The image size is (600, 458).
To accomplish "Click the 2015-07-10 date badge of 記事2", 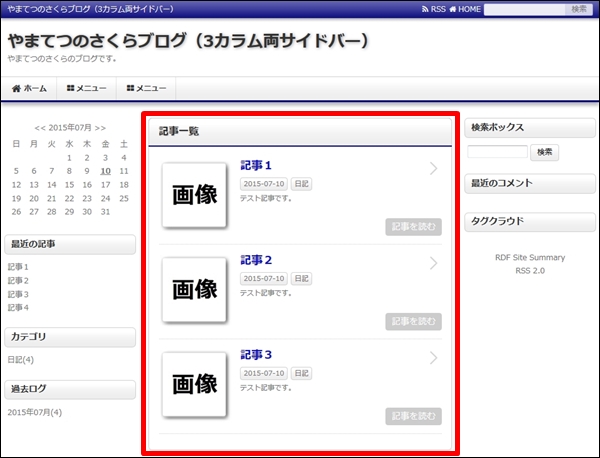I will tap(264, 279).
